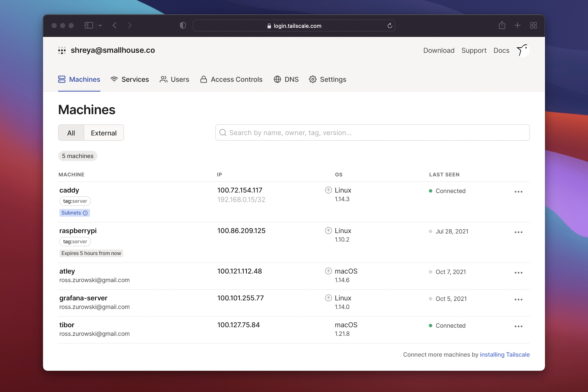This screenshot has width=588, height=392.
Task: Switch to the Machines section
Action: click(84, 79)
